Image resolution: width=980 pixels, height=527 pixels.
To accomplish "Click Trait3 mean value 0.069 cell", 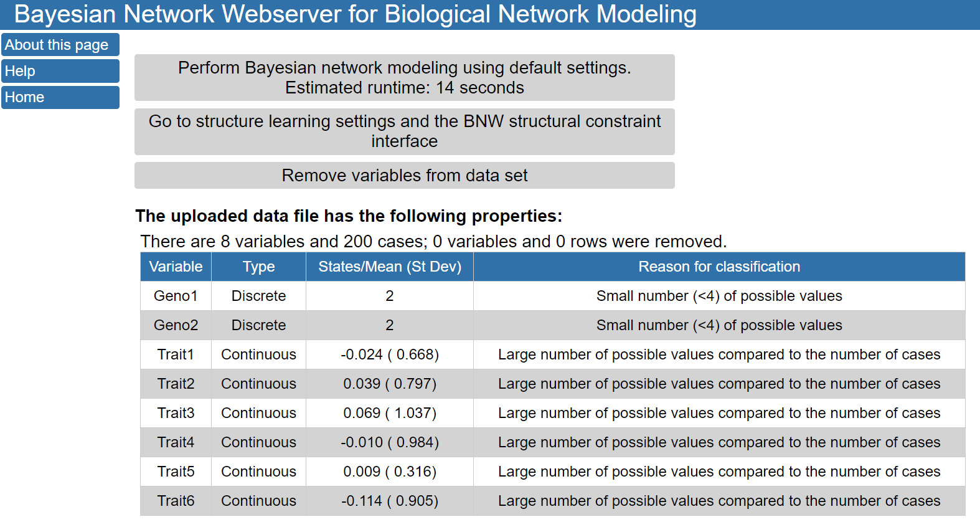I will (x=389, y=413).
